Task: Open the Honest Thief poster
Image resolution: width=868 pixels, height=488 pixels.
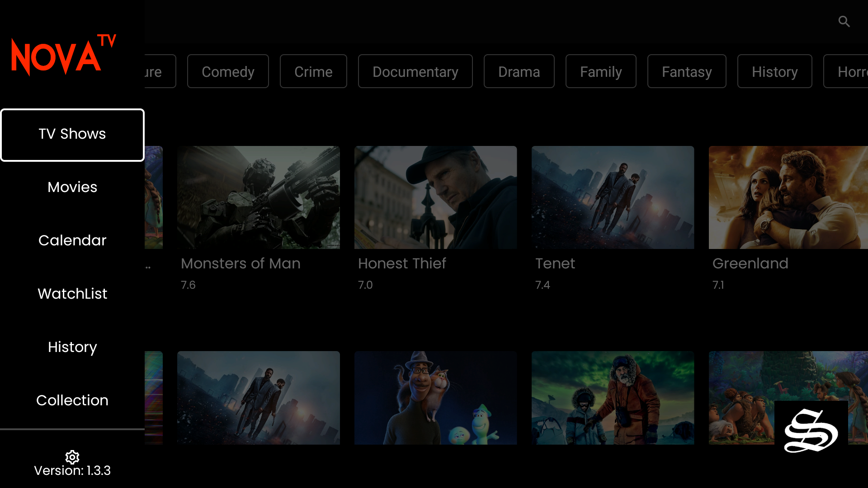Action: click(435, 197)
